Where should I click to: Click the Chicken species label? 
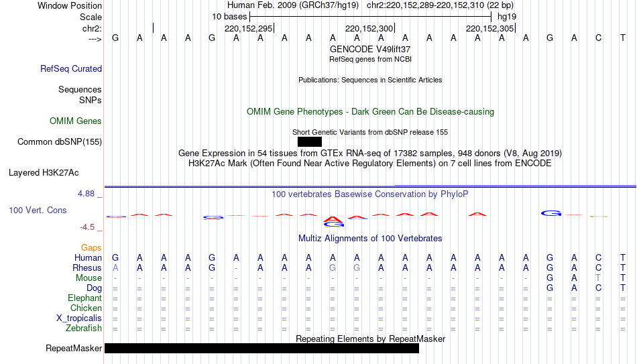pos(86,308)
